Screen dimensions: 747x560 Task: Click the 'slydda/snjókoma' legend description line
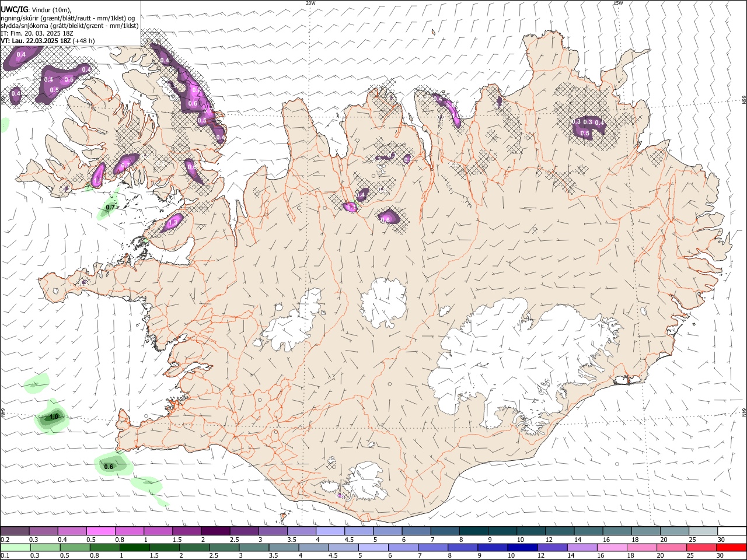point(69,26)
